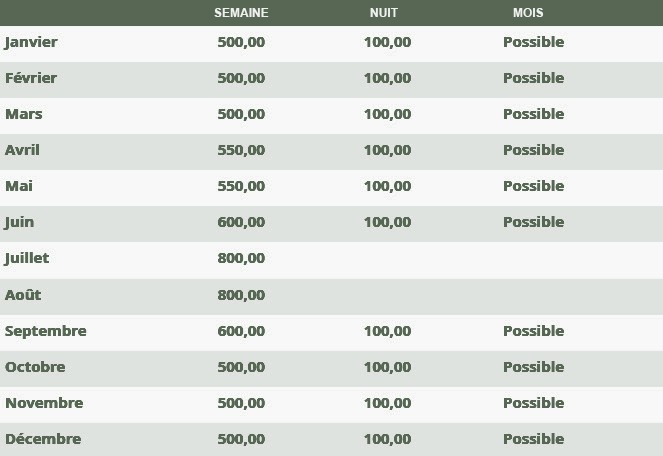
Task: Click the NUIT column header
Action: click(x=384, y=13)
